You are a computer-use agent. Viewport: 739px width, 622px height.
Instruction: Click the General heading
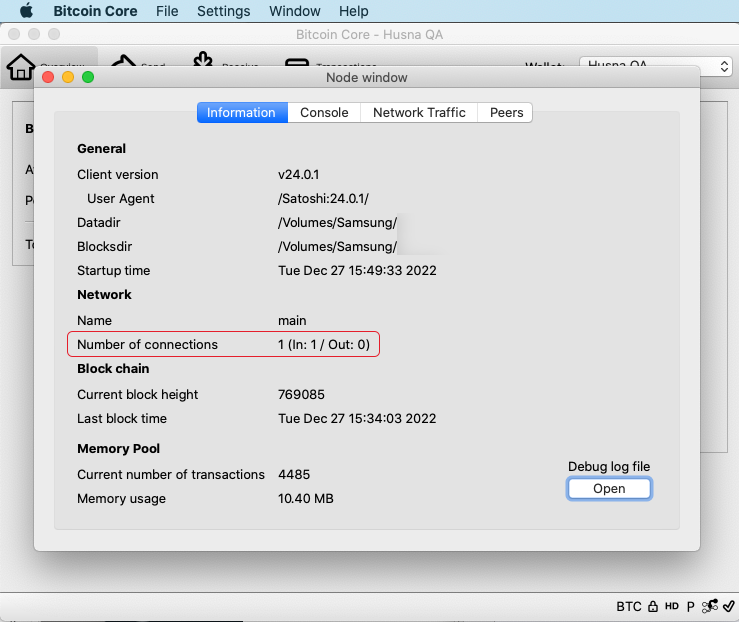[101, 149]
